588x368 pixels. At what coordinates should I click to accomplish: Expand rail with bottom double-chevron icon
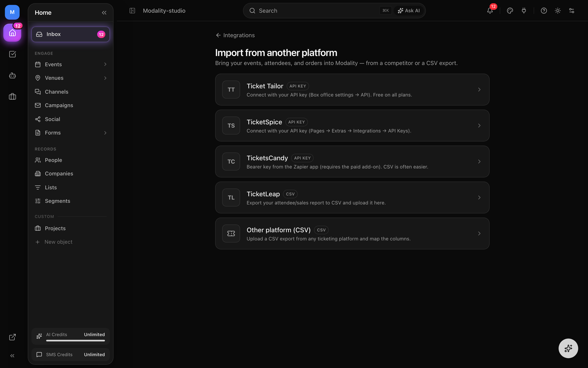tap(12, 356)
